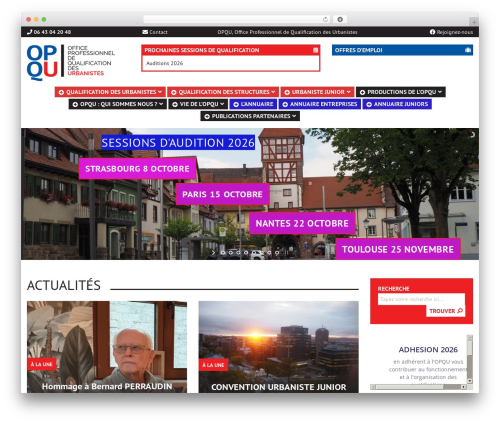Open the Urbaniste Junior menu
Screen dimensions: 500x423
317,92
